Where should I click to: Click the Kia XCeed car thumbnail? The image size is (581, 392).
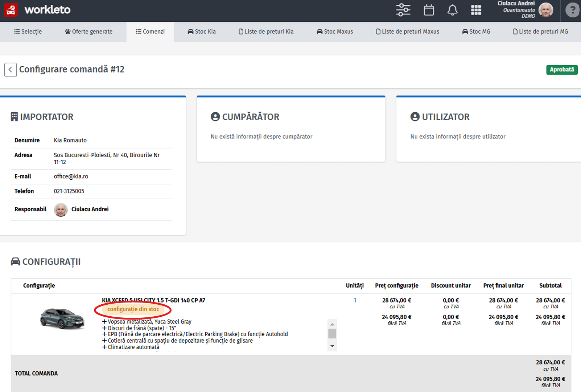click(62, 318)
